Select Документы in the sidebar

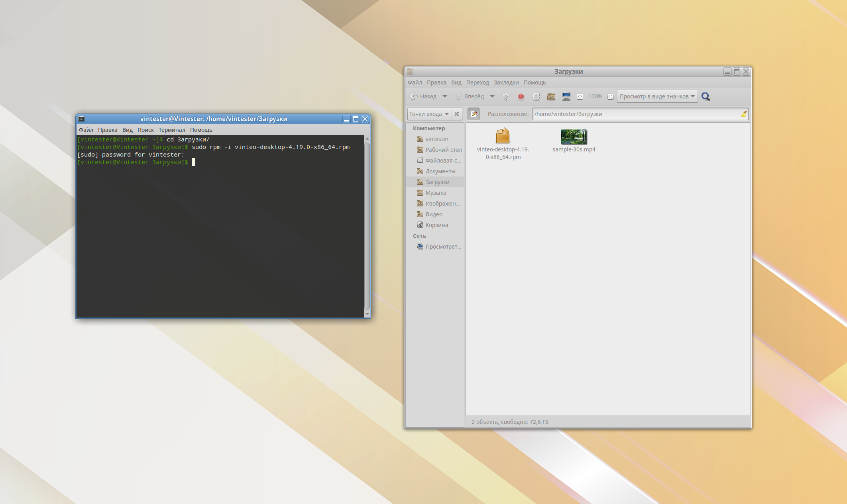coord(440,171)
